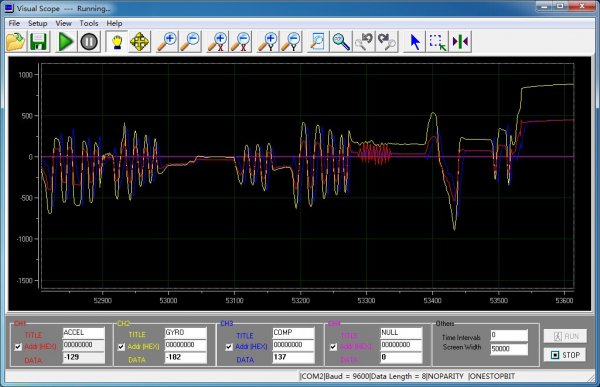The height and width of the screenshot is (387, 600).
Task: Click the Visual Scope title bar icon
Action: click(x=9, y=8)
